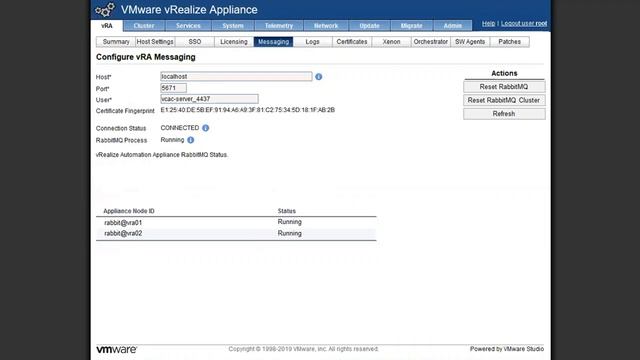Click the Status column header
640x360 pixels.
[x=287, y=211]
